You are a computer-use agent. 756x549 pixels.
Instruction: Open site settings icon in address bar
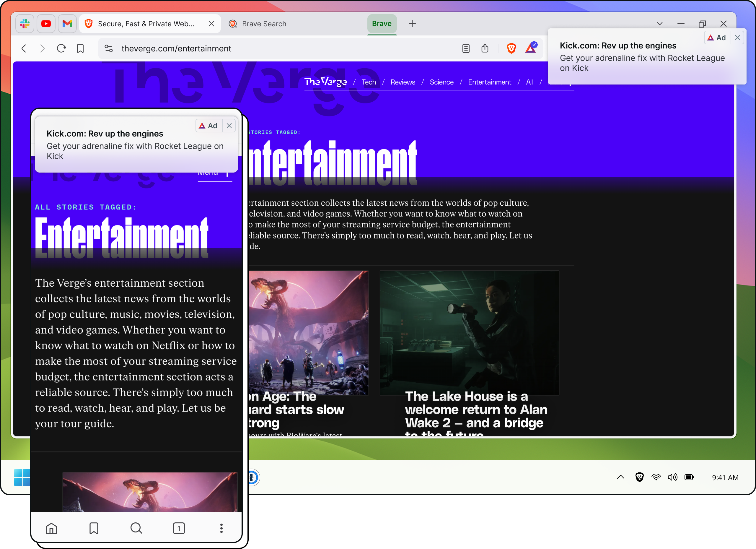click(109, 49)
